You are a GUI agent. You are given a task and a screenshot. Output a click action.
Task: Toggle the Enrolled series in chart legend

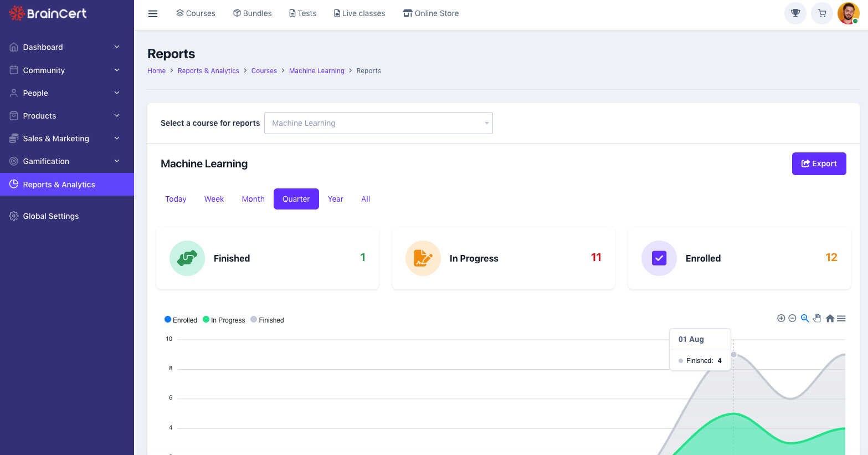[x=181, y=320]
